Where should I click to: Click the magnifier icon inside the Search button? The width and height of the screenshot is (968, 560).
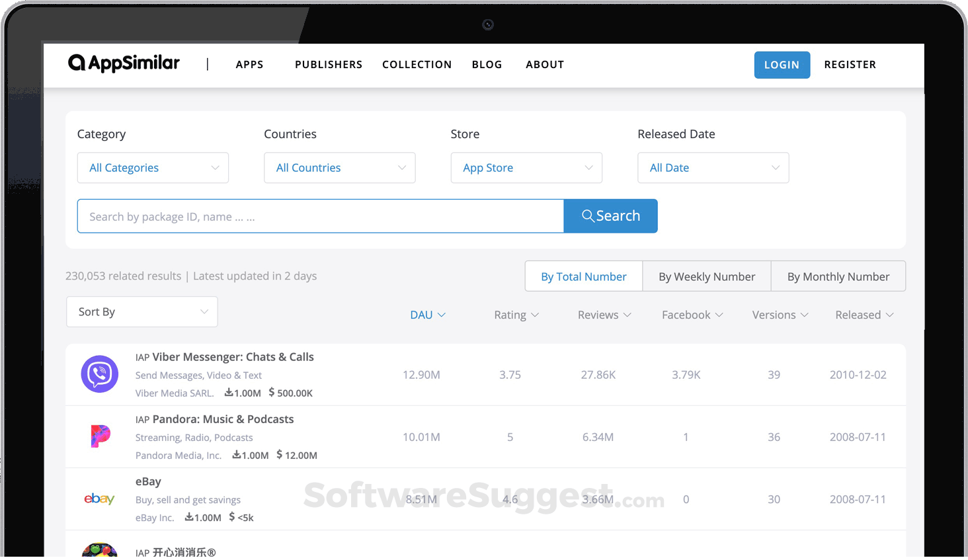tap(587, 216)
